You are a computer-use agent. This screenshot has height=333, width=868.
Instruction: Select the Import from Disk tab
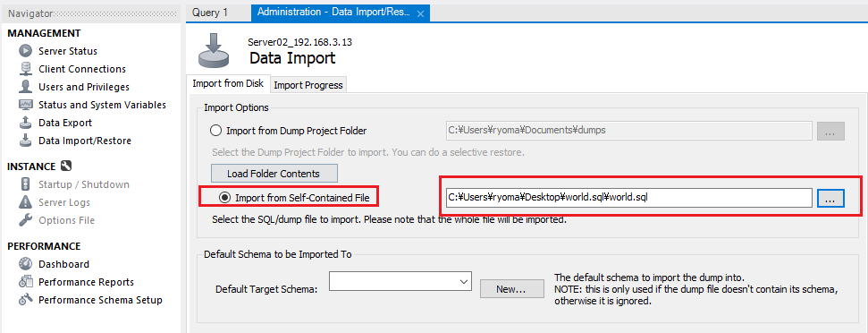click(228, 84)
